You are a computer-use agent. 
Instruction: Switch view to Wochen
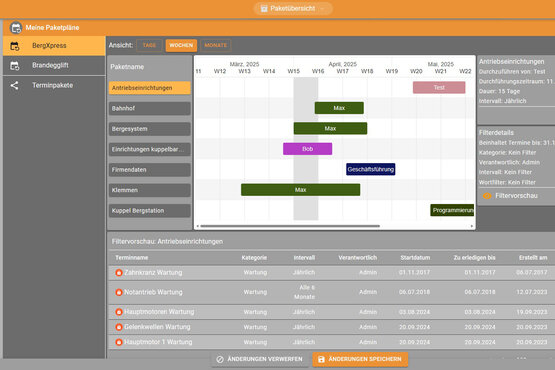coord(181,45)
